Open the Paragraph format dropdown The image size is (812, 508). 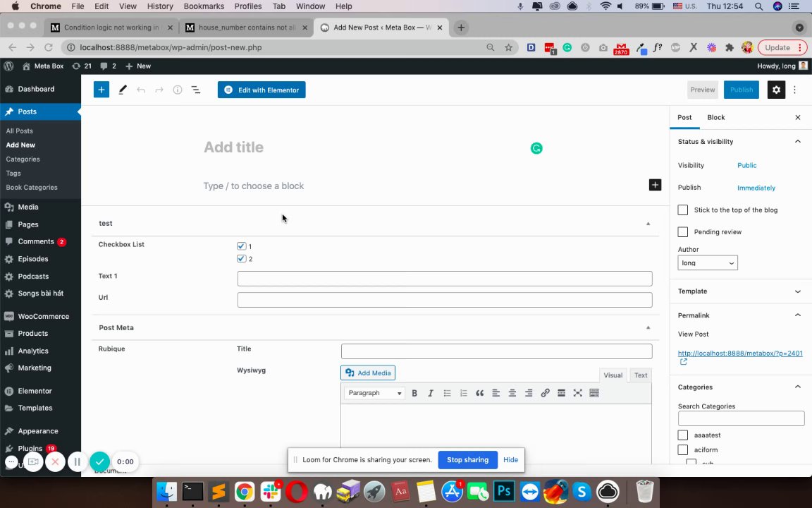(x=374, y=393)
